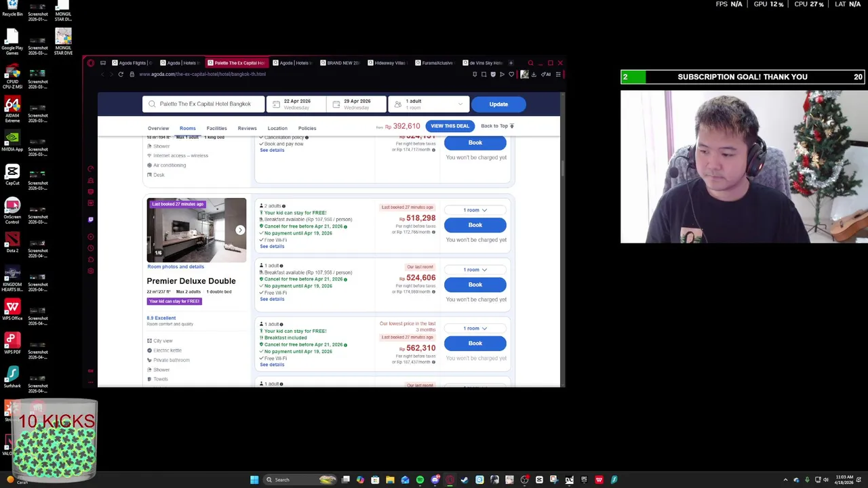This screenshot has width=868, height=488.
Task: Launch AIDA64 Extreme from the desktop
Action: click(x=12, y=110)
